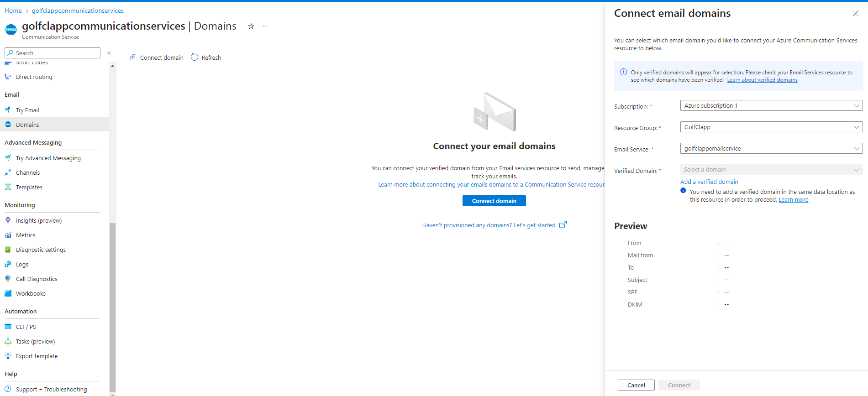Open Learn more about connecting emails domains link
Screen dimensions: 868x396
coord(491,184)
